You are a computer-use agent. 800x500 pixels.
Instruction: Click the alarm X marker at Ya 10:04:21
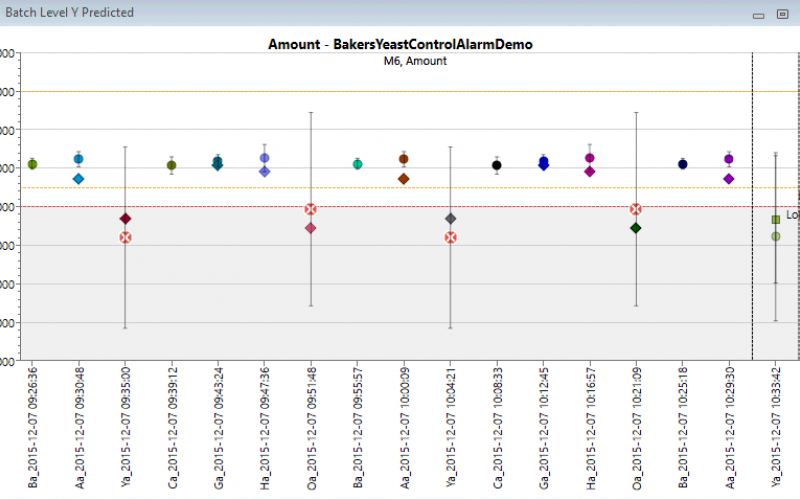[451, 238]
